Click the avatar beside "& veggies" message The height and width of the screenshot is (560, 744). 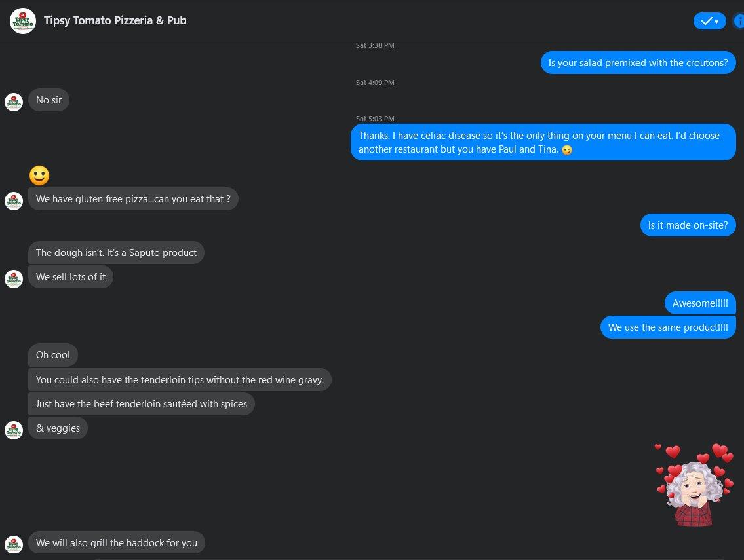click(14, 430)
